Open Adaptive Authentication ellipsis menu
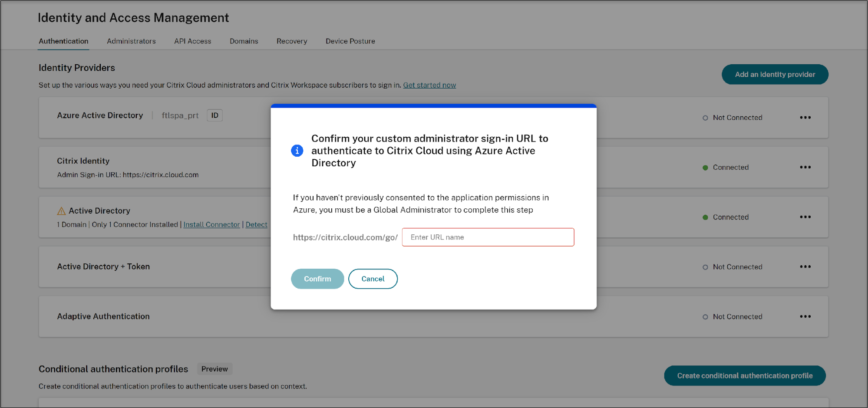This screenshot has height=408, width=868. tap(805, 316)
